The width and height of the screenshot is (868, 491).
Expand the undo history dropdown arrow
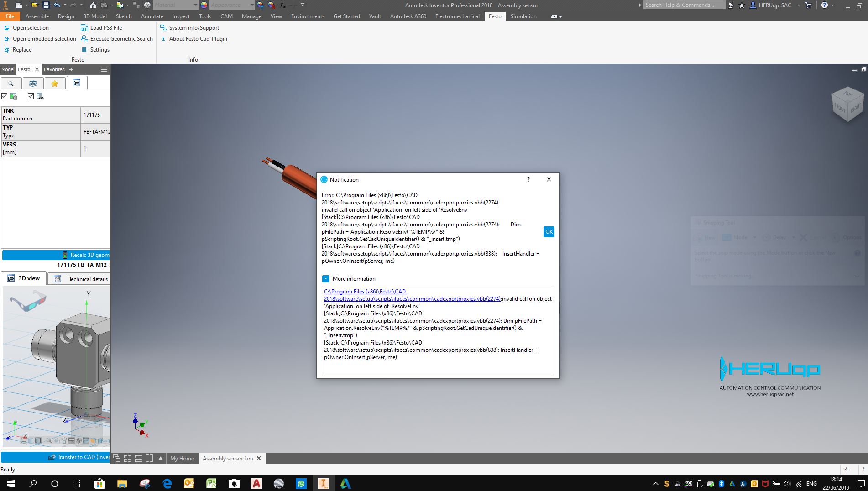pyautogui.click(x=65, y=5)
